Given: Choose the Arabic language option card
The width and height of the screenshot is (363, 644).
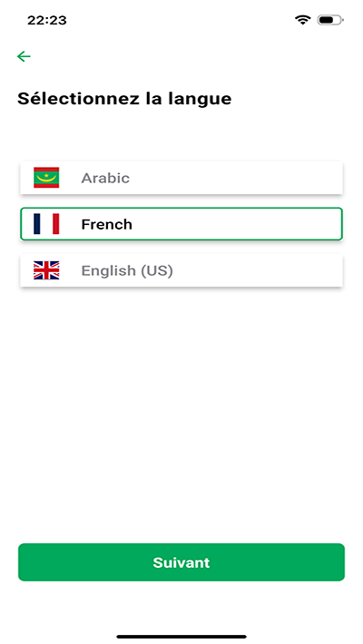Looking at the screenshot, I should pos(181,178).
